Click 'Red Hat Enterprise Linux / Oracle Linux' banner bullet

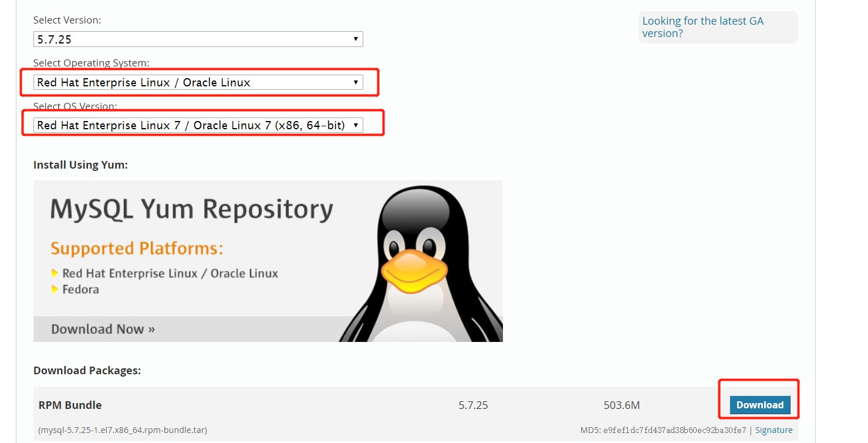170,273
